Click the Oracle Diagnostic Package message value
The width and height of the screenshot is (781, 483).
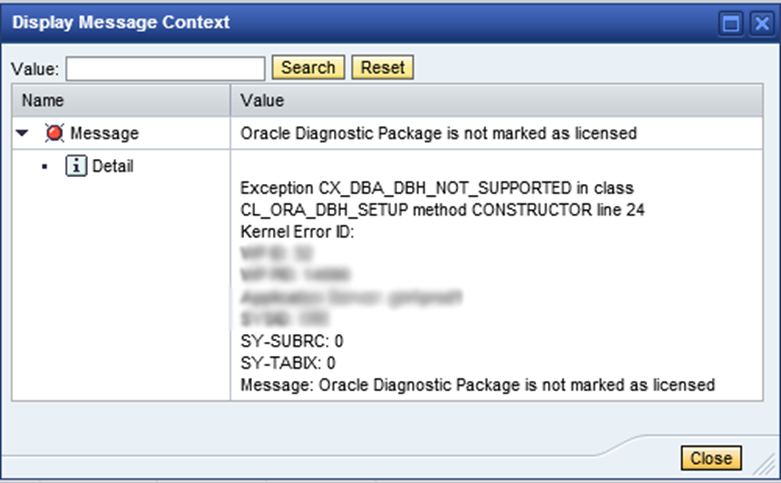point(438,133)
